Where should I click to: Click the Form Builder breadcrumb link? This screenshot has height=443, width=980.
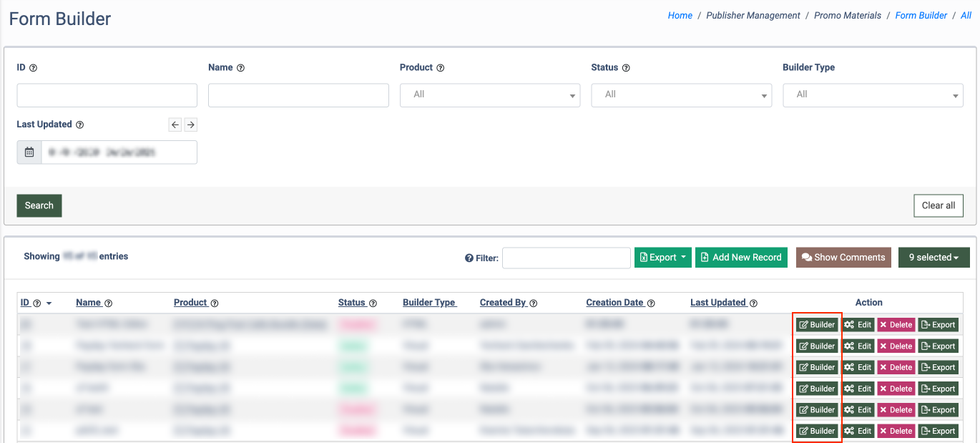coord(921,16)
